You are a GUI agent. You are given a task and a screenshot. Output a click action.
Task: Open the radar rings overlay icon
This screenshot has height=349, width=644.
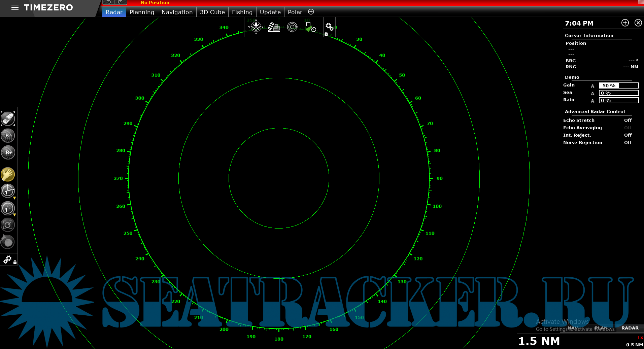[292, 27]
